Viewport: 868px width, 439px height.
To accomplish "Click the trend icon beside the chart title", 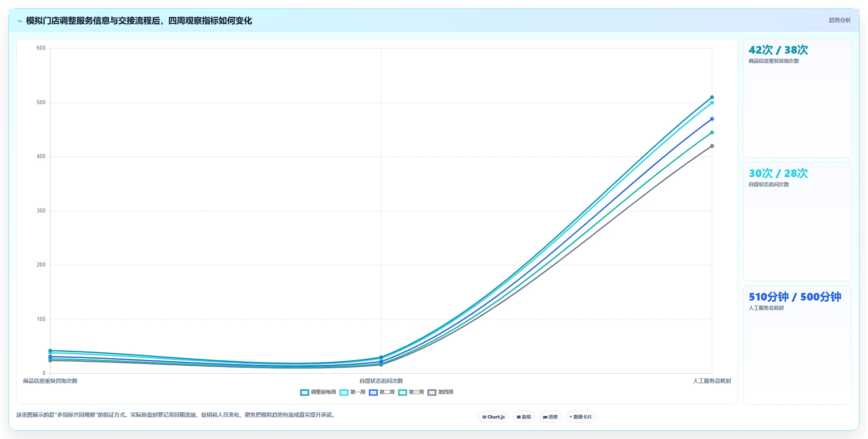I will click(20, 21).
